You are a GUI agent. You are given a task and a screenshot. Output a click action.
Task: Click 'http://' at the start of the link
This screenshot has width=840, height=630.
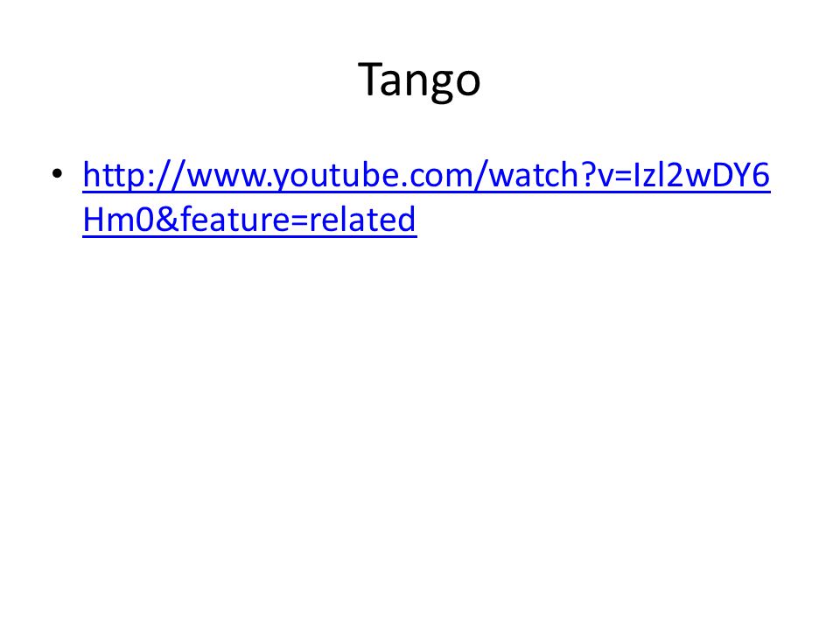pyautogui.click(x=135, y=175)
